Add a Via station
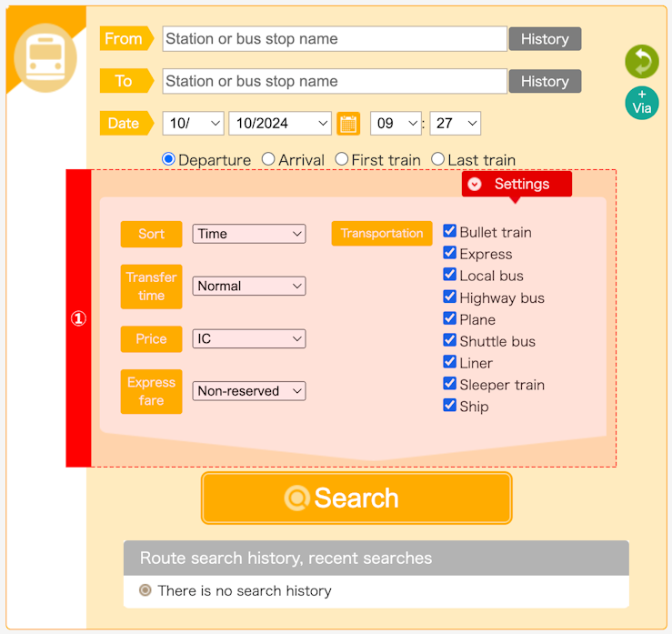 click(642, 103)
